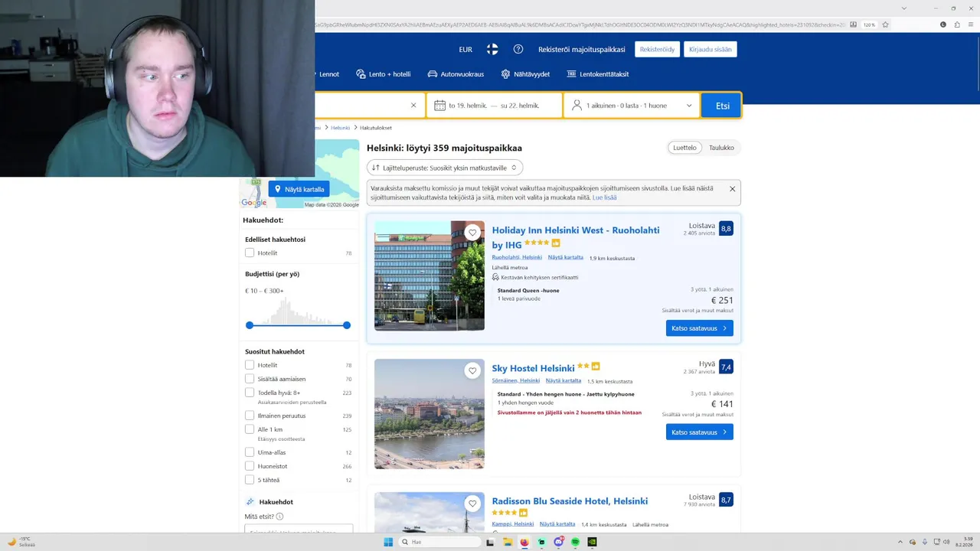This screenshot has height=551, width=980.
Task: Click Kirjaudu sisään button
Action: pyautogui.click(x=710, y=49)
